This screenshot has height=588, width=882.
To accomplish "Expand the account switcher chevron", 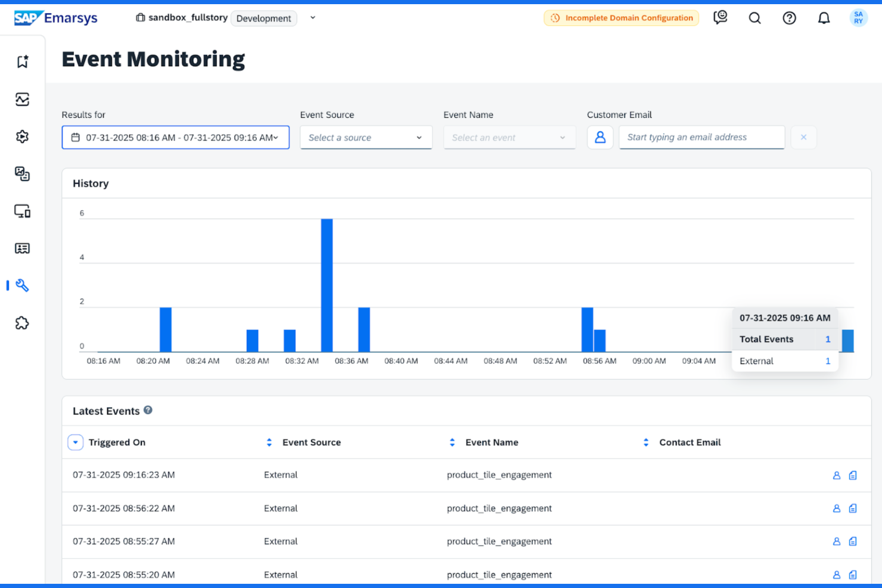I will tap(313, 18).
